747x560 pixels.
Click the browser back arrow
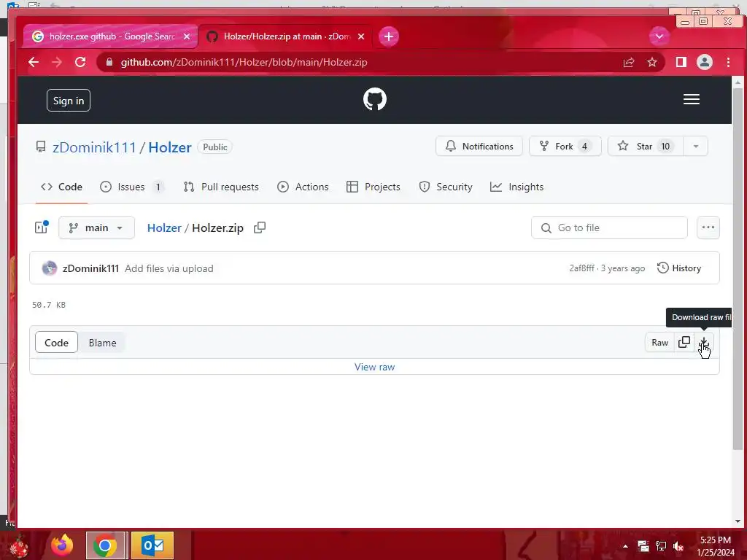[x=34, y=63]
